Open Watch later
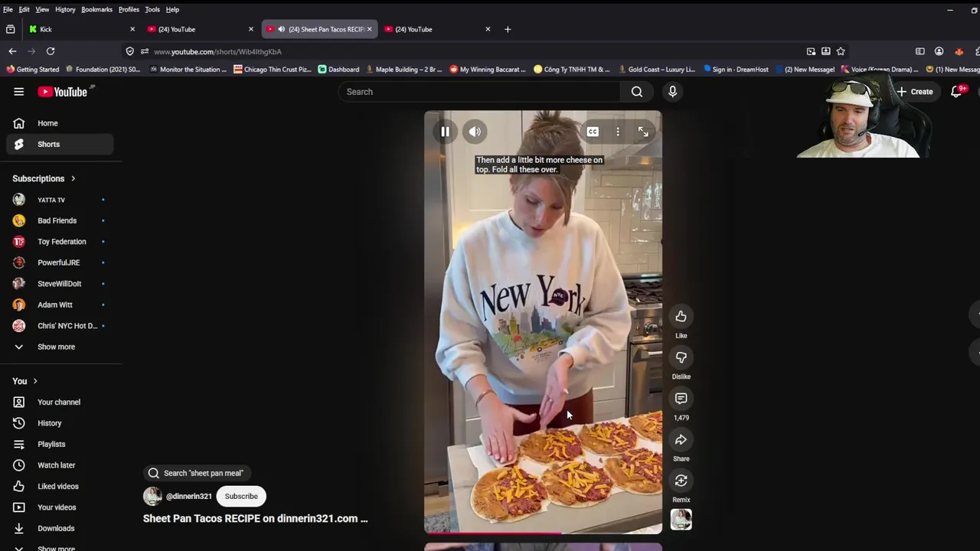This screenshot has height=551, width=980. click(60, 465)
